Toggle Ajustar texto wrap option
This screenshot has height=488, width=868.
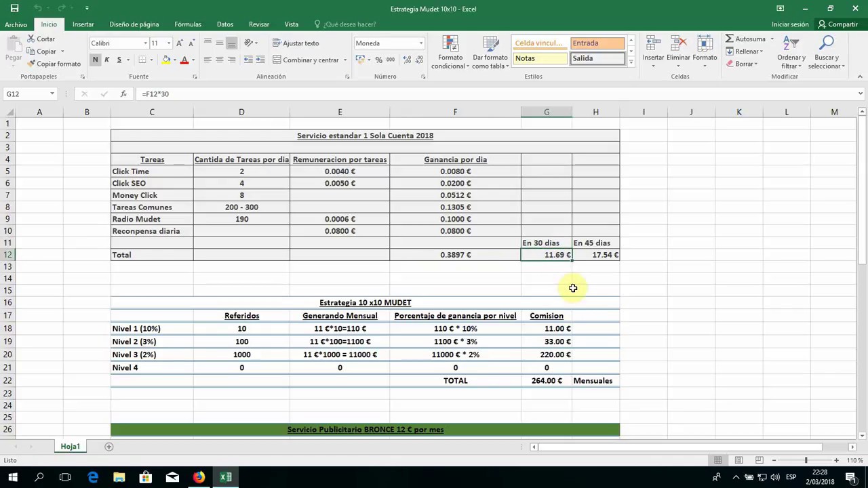pyautogui.click(x=296, y=43)
